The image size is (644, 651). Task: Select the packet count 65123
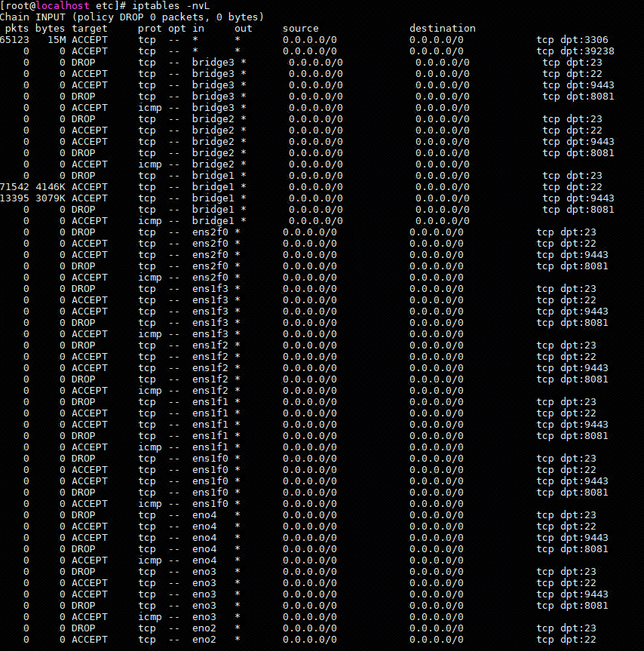click(x=14, y=40)
